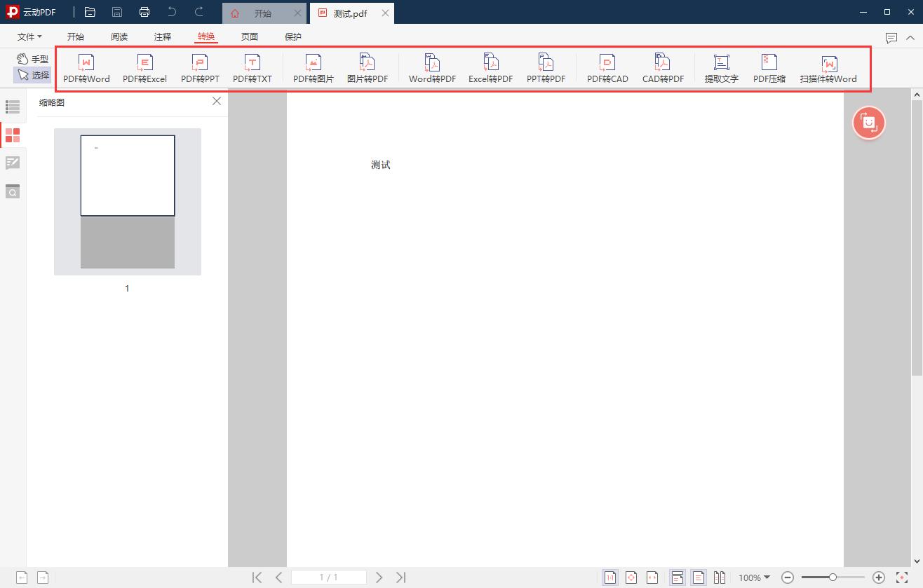The height and width of the screenshot is (588, 923).
Task: Expand the 文件 file menu dropdown
Action: coord(29,36)
